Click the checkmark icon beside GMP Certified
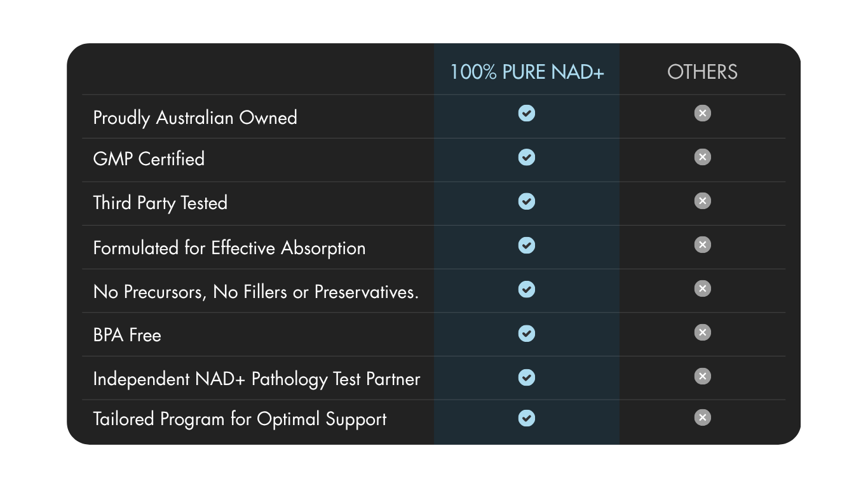868x488 pixels. 527,158
